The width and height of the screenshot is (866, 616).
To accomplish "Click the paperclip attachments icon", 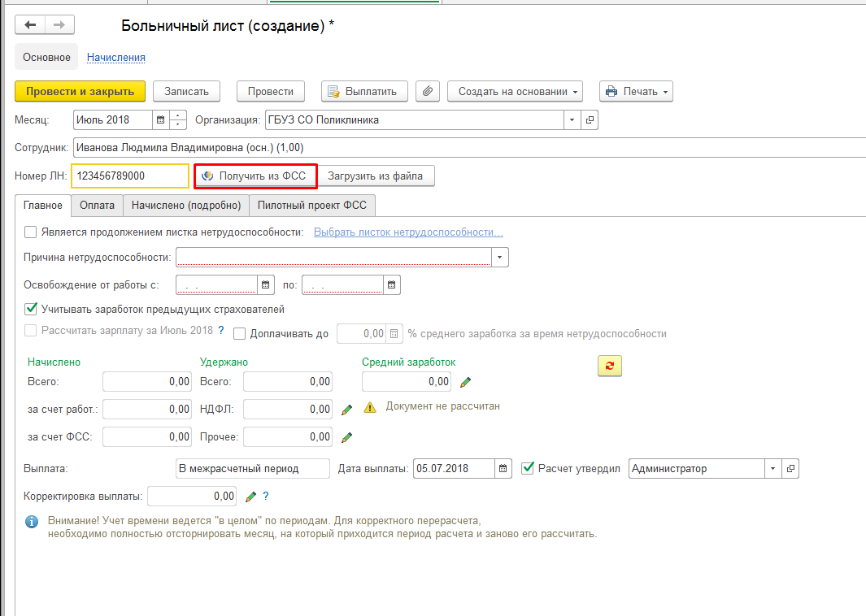I will click(428, 91).
